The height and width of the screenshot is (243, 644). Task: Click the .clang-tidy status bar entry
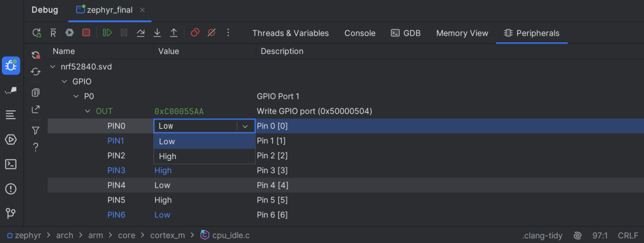pyautogui.click(x=542, y=236)
